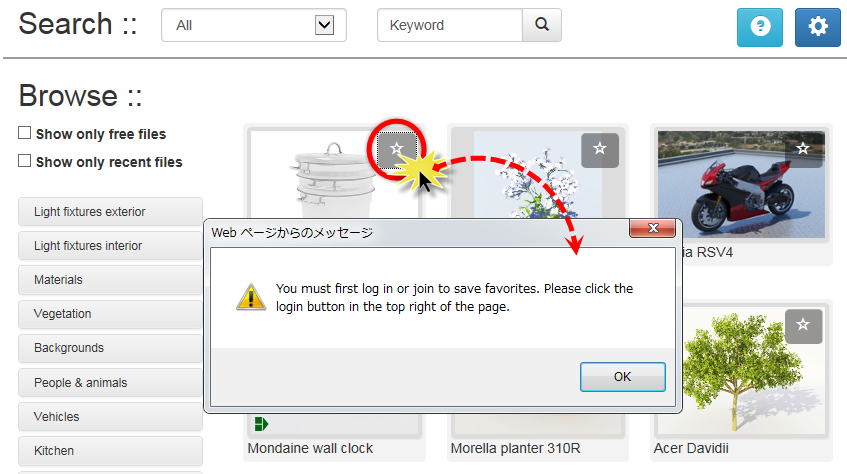Browse the Light fixtures interior category
The width and height of the screenshot is (847, 474).
click(x=110, y=246)
